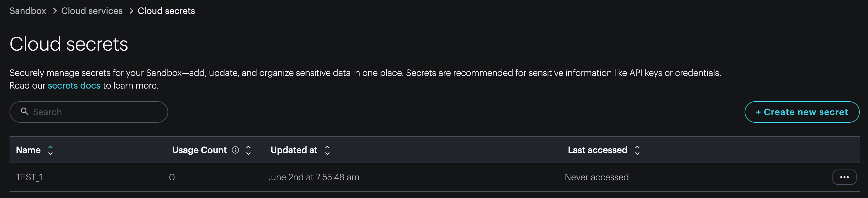
Task: Select the current Cloud secrets breadcrumb
Action: (x=166, y=11)
